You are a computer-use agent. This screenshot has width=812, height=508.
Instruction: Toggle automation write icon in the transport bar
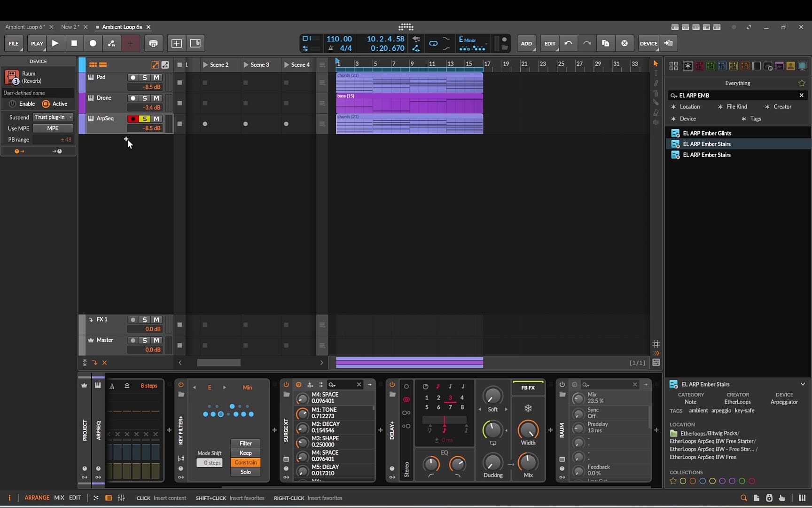111,43
